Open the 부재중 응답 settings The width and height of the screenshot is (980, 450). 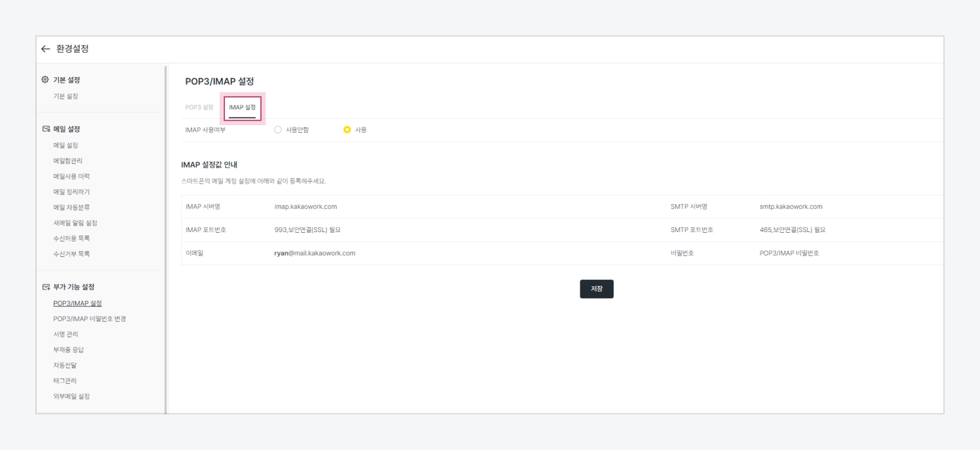(68, 350)
